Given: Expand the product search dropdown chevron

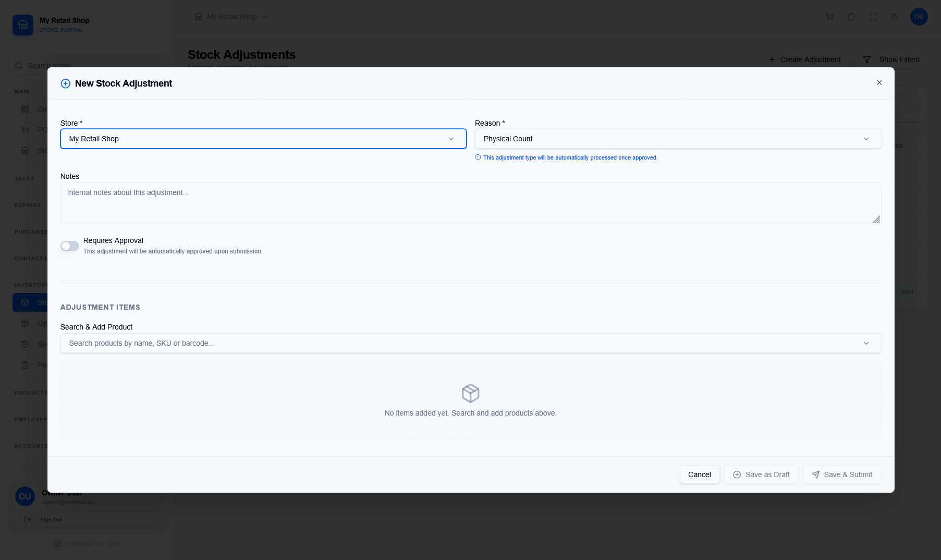Looking at the screenshot, I should pyautogui.click(x=866, y=343).
